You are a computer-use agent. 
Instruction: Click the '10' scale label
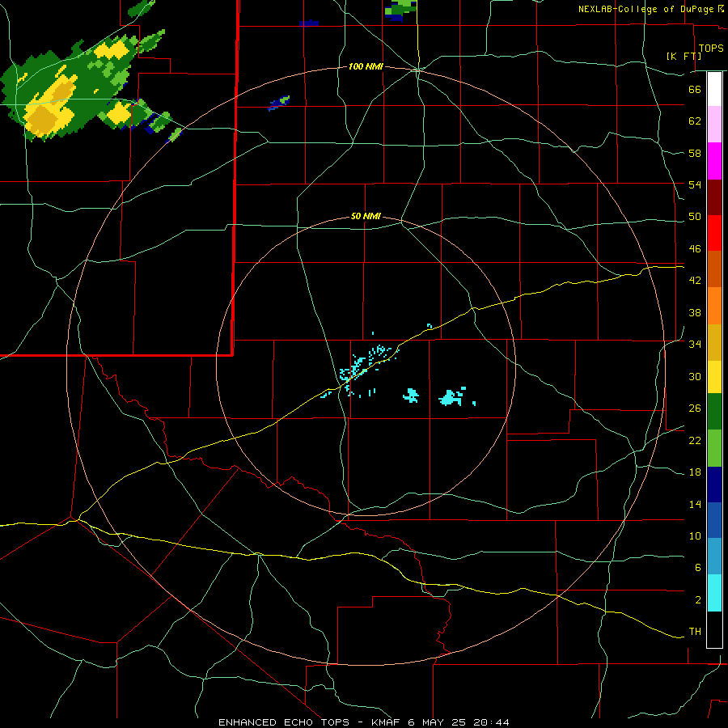[x=695, y=535]
